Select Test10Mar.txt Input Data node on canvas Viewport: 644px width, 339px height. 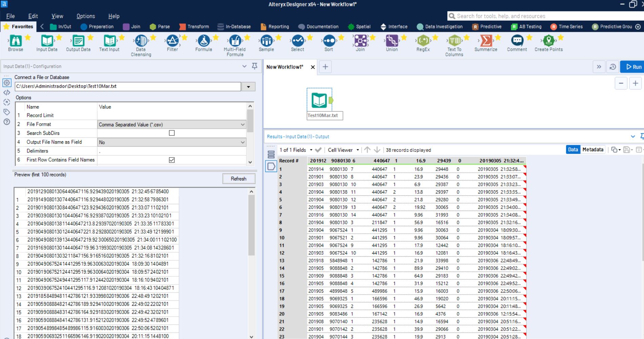tap(319, 100)
